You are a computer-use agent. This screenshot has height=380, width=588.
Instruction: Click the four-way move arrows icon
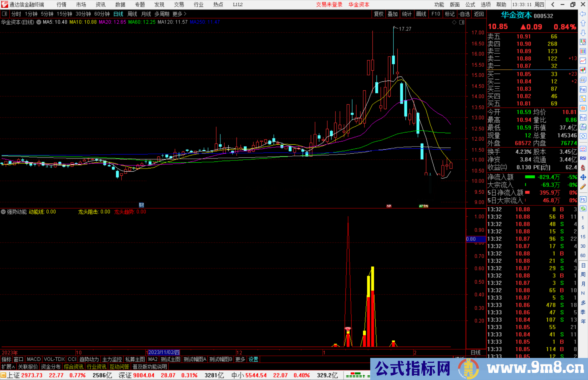583,177
